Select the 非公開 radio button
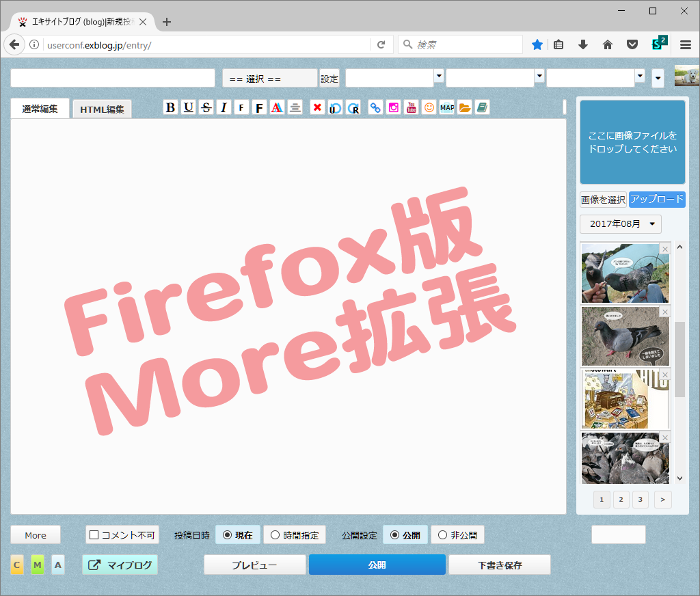The image size is (700, 596). coord(442,535)
